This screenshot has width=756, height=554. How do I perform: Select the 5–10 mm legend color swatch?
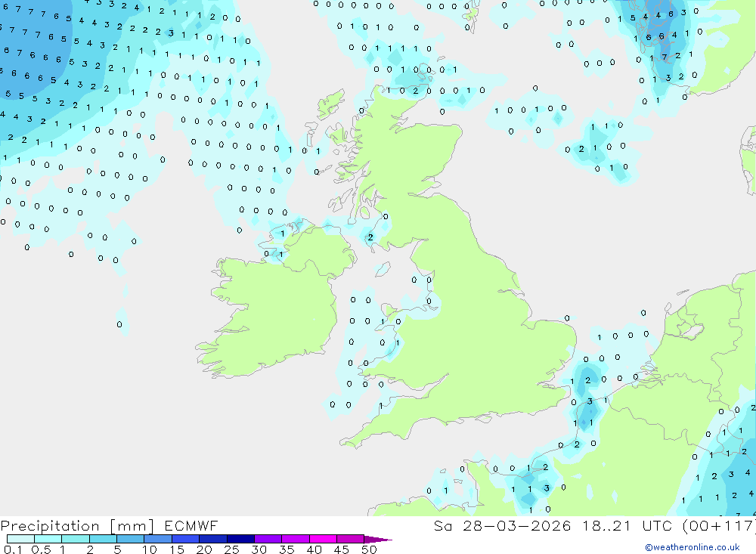point(131,539)
